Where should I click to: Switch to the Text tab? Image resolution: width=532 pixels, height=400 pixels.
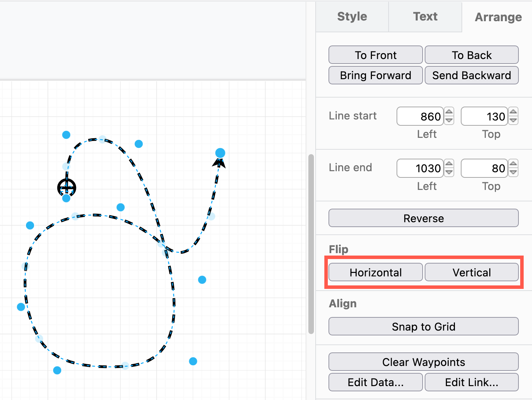(425, 16)
